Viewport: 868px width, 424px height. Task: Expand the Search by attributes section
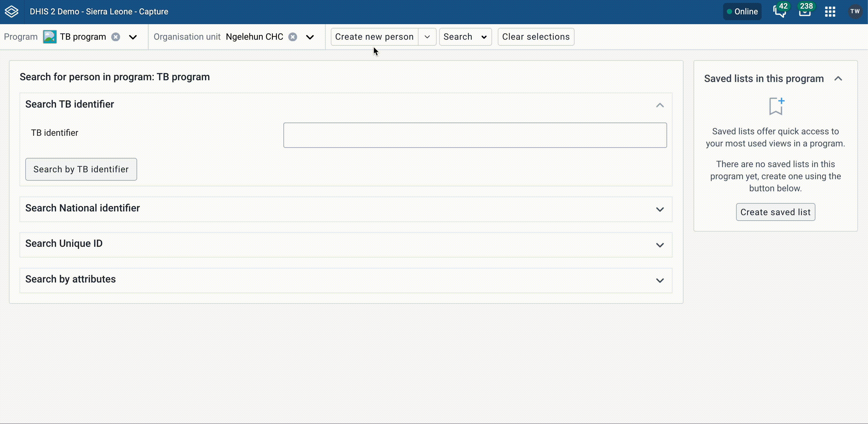[660, 280]
